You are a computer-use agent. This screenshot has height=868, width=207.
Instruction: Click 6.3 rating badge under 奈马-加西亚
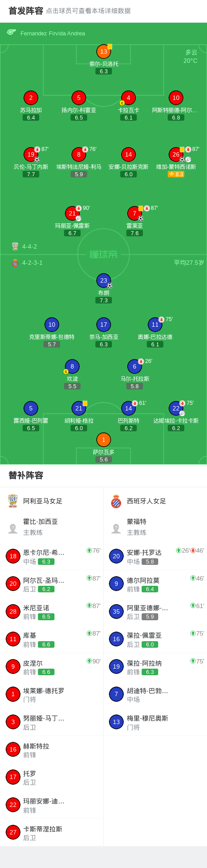(104, 344)
